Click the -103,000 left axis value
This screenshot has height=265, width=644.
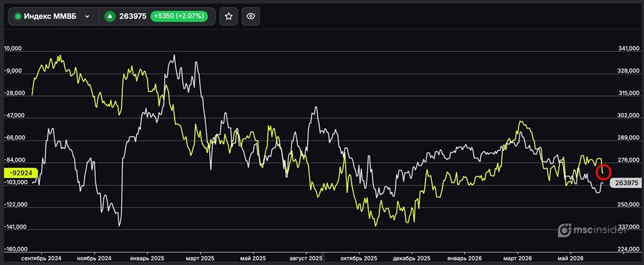15,182
